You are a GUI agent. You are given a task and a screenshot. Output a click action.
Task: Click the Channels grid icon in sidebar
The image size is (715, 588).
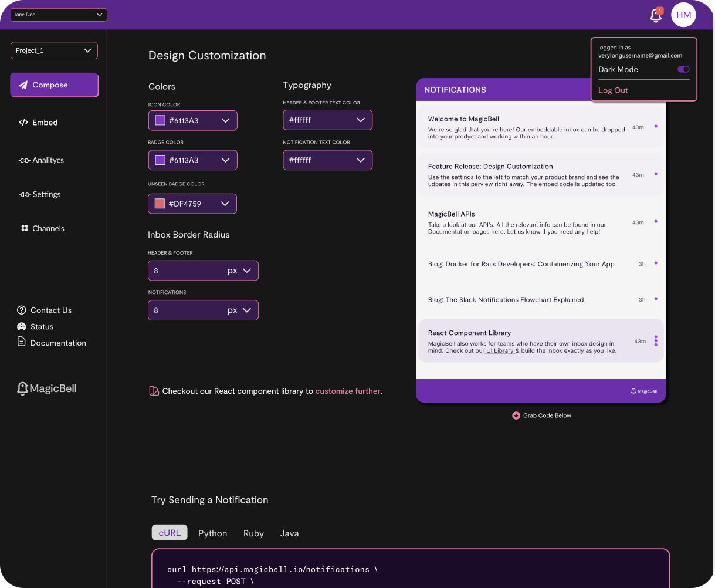pyautogui.click(x=25, y=228)
